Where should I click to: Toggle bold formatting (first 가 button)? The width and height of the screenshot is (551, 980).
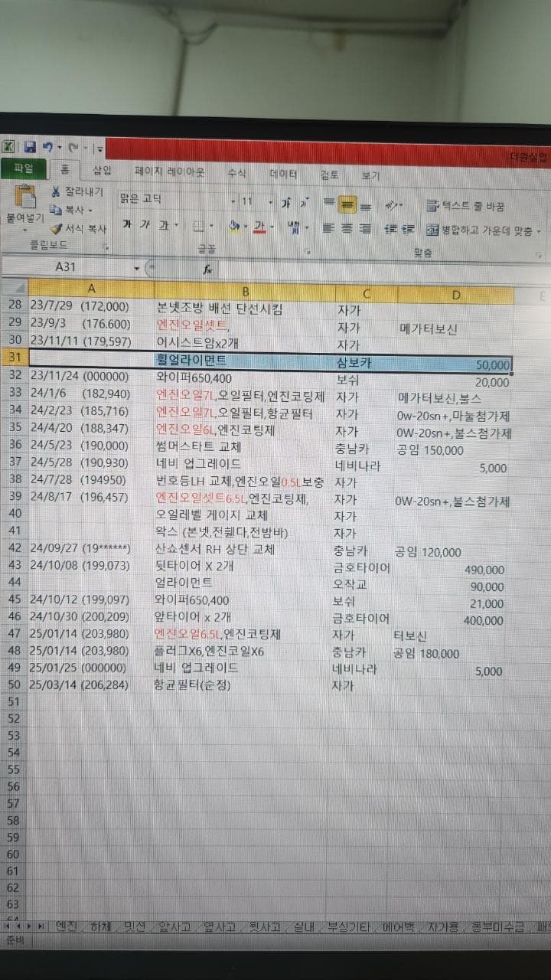[x=126, y=226]
